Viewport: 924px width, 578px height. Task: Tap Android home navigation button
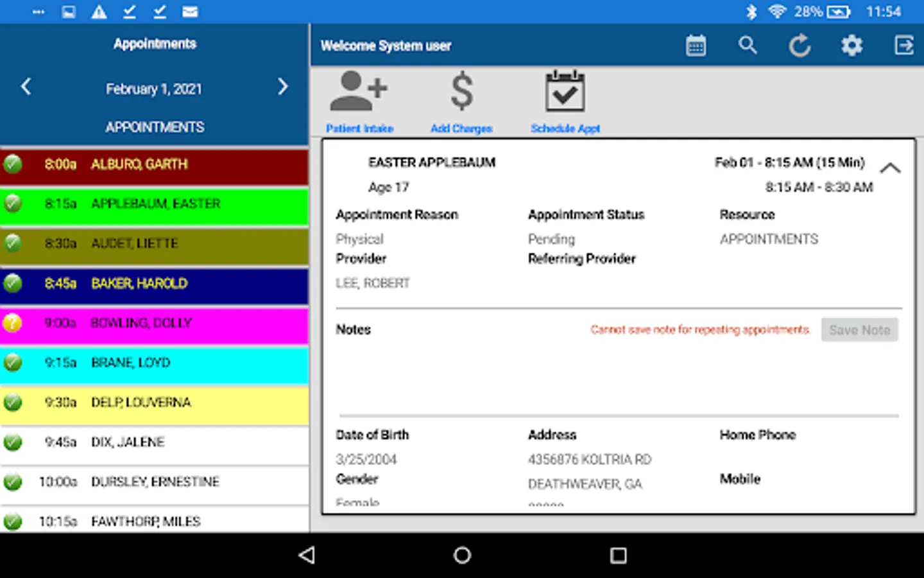click(x=462, y=556)
